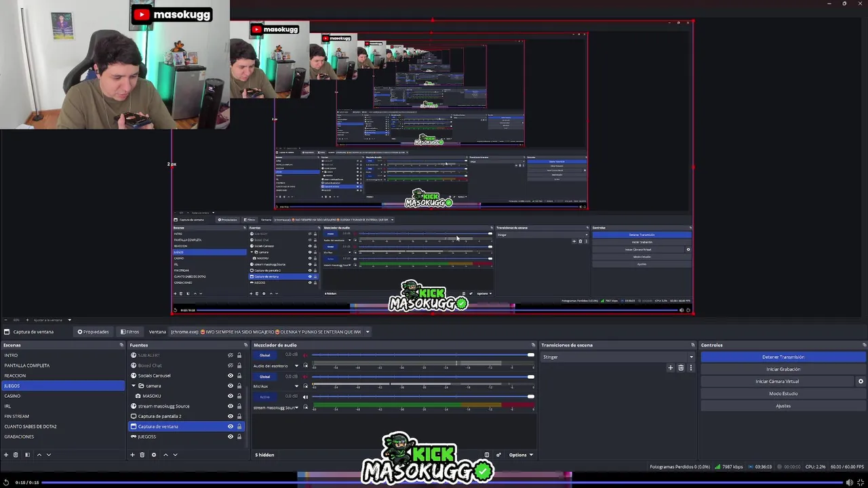
Task: Click Iniciar Grabación button
Action: (x=783, y=369)
